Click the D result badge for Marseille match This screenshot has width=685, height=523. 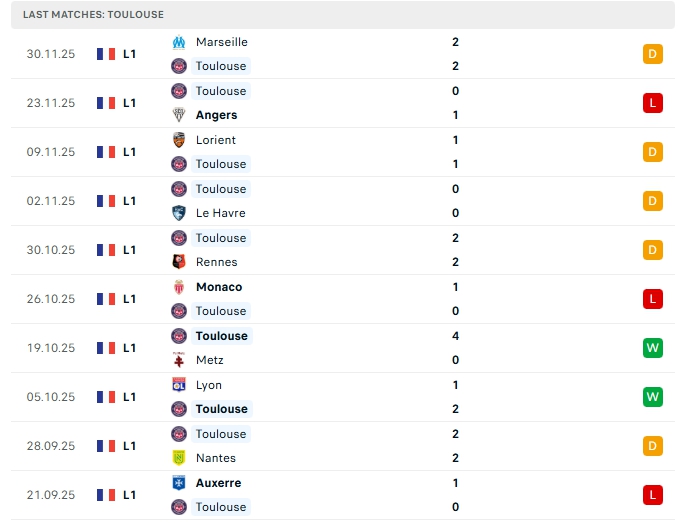(653, 54)
